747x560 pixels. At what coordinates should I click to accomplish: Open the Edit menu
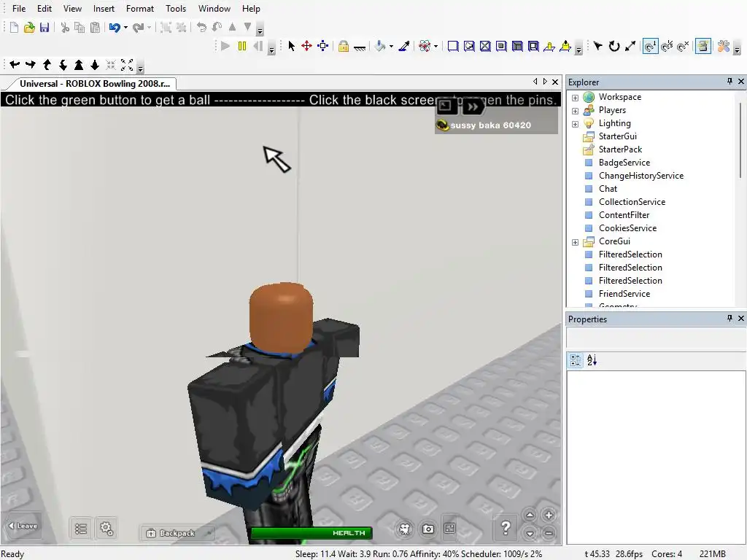point(44,9)
